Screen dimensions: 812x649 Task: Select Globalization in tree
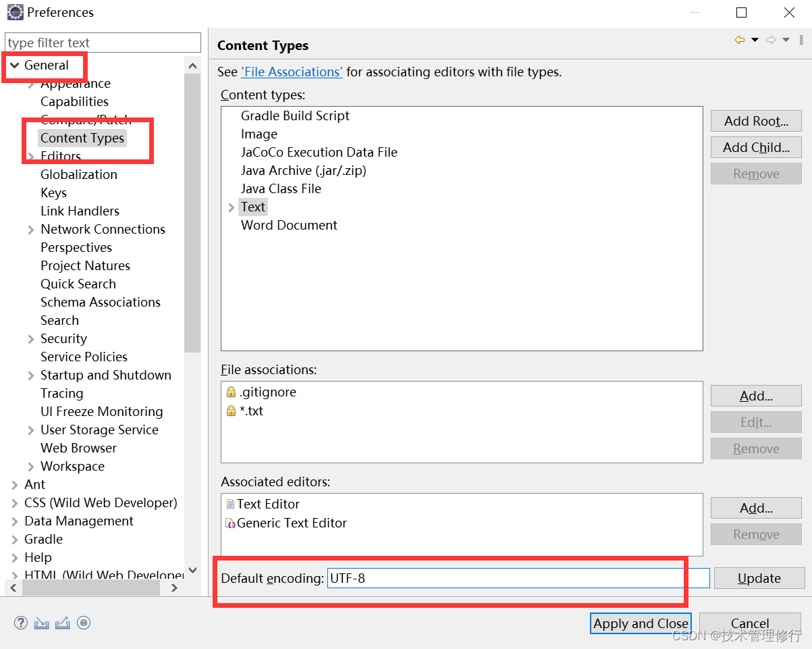pos(79,174)
